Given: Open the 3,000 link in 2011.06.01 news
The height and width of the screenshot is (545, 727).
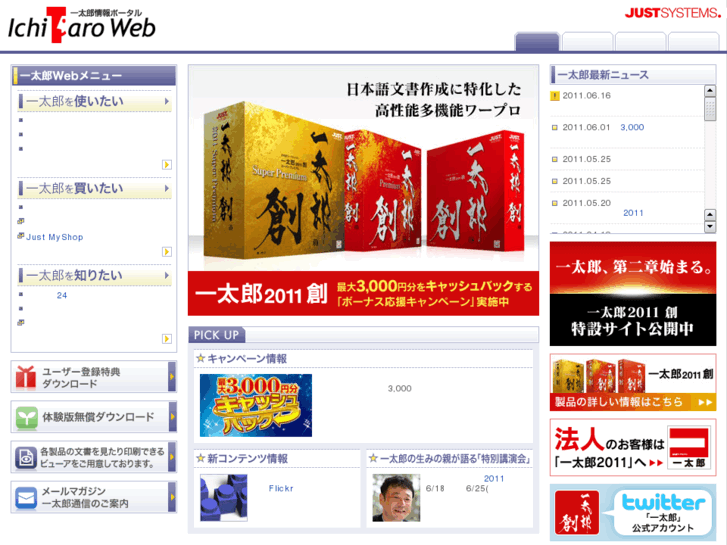Looking at the screenshot, I should coord(632,128).
